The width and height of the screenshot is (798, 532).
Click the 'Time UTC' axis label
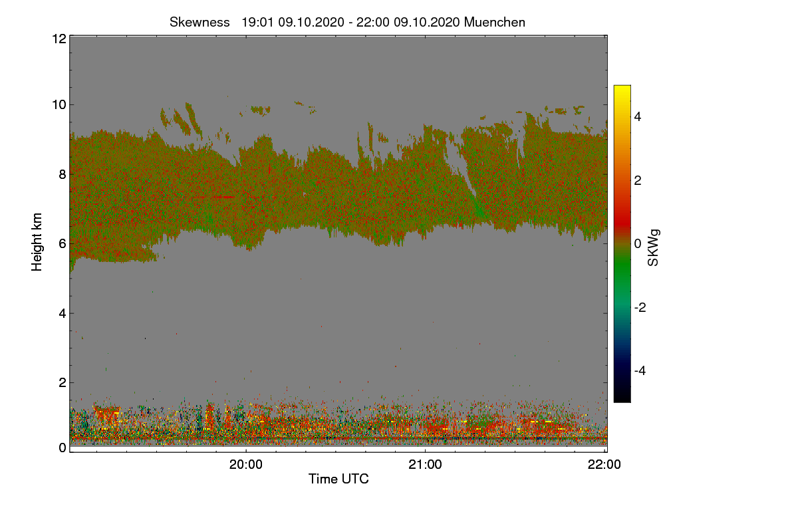[338, 479]
